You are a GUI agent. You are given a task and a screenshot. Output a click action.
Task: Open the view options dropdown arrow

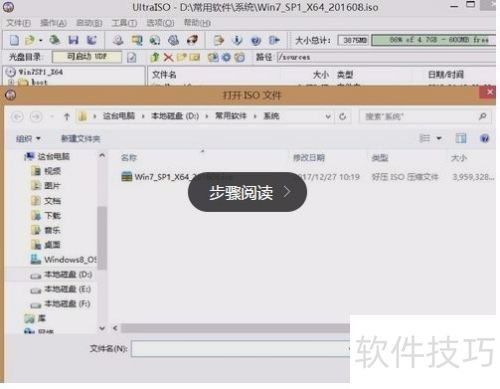pos(439,138)
